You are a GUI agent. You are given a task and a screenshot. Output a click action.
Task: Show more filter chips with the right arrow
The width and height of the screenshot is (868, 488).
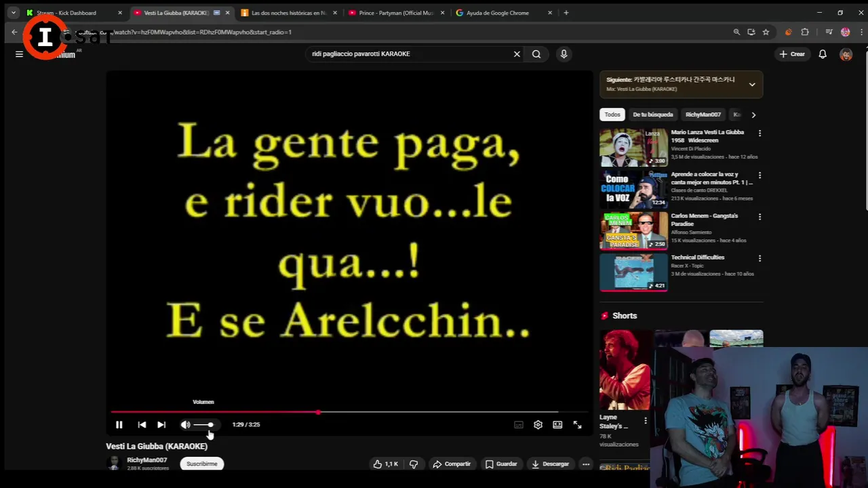[753, 115]
